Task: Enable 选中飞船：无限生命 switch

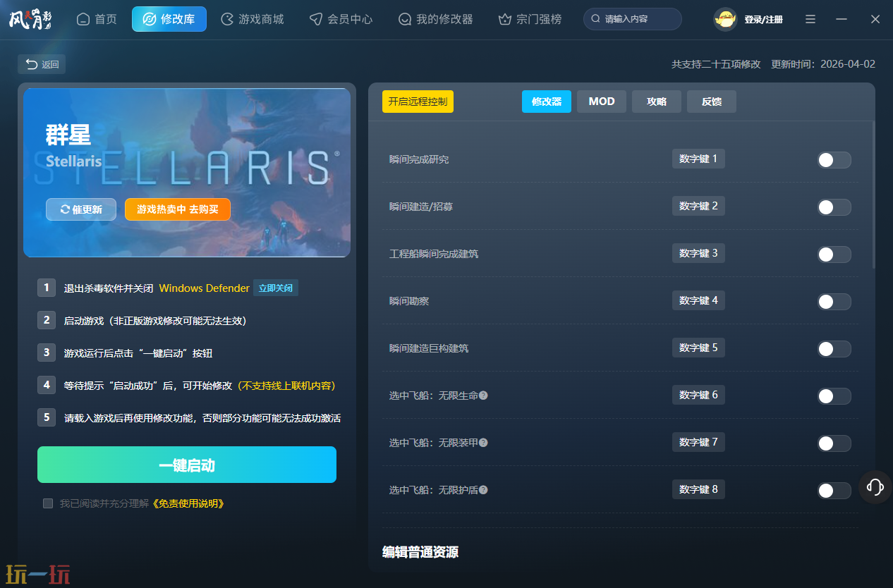Action: click(834, 396)
